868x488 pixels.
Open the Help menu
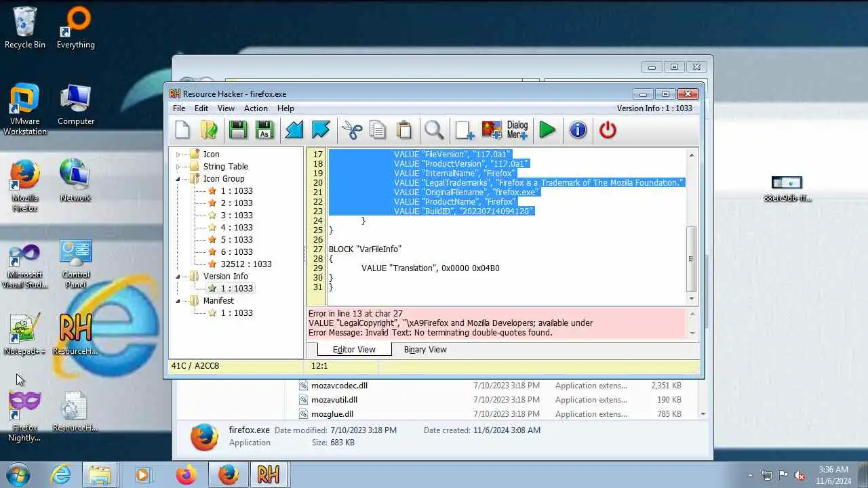pyautogui.click(x=285, y=108)
